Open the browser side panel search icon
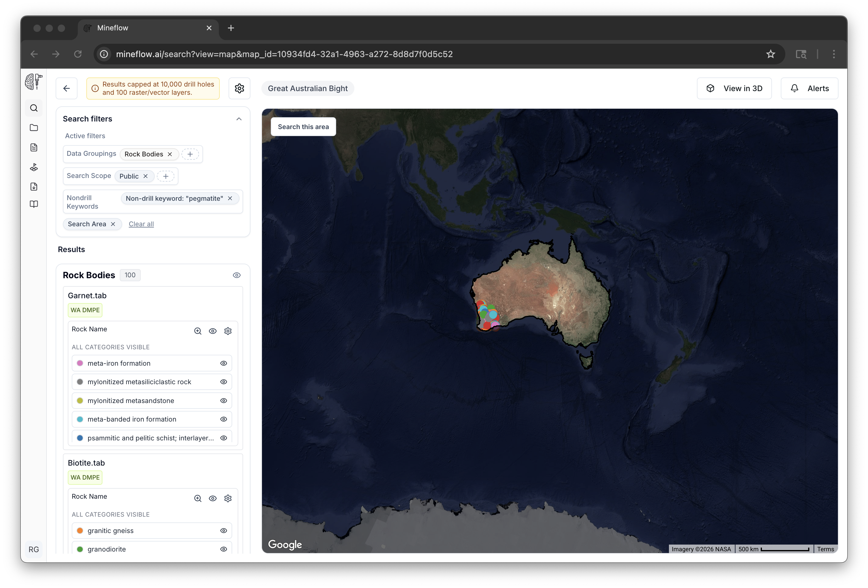This screenshot has width=868, height=588. pos(801,54)
